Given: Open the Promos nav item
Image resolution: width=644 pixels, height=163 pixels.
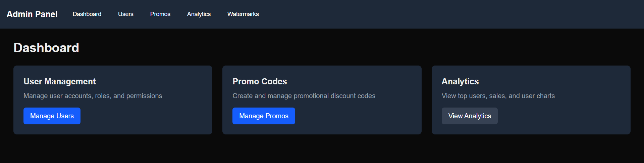Looking at the screenshot, I should coord(160,14).
